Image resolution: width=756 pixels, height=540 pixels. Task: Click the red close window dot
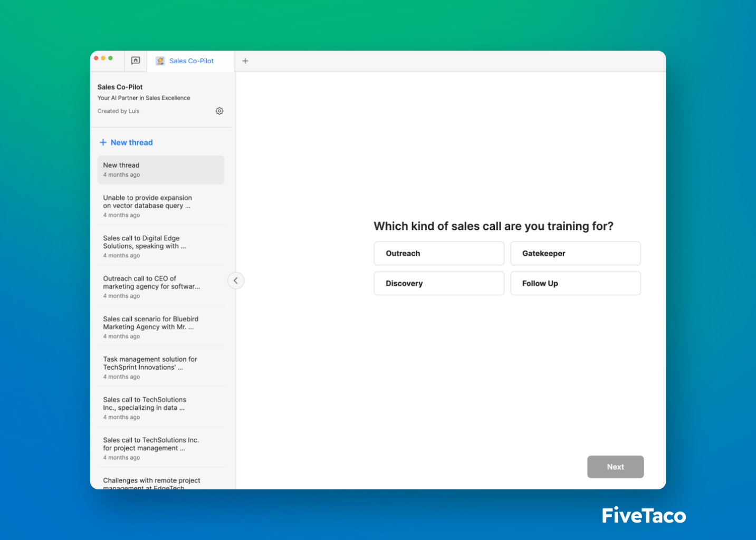click(x=97, y=58)
